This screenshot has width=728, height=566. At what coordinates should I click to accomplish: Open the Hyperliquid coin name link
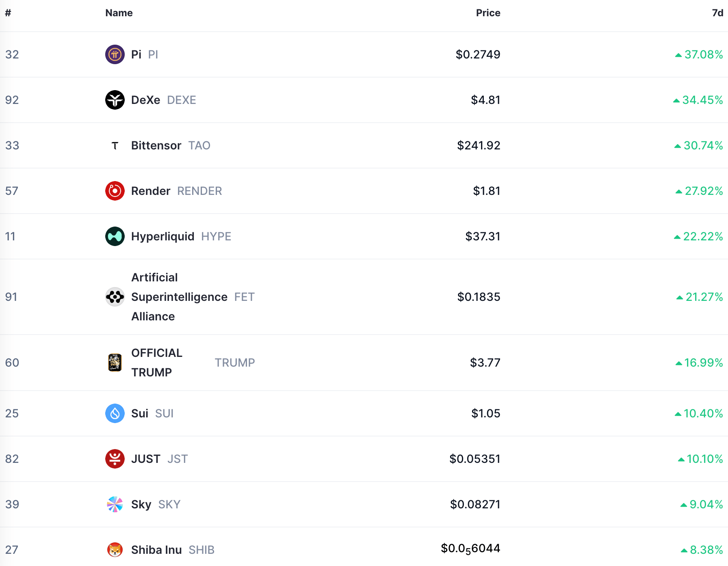[162, 236]
